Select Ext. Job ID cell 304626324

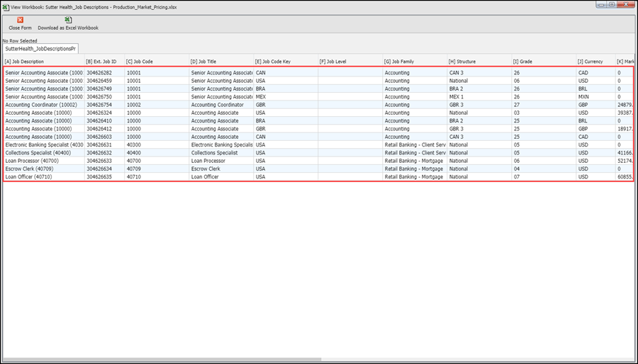click(105, 113)
